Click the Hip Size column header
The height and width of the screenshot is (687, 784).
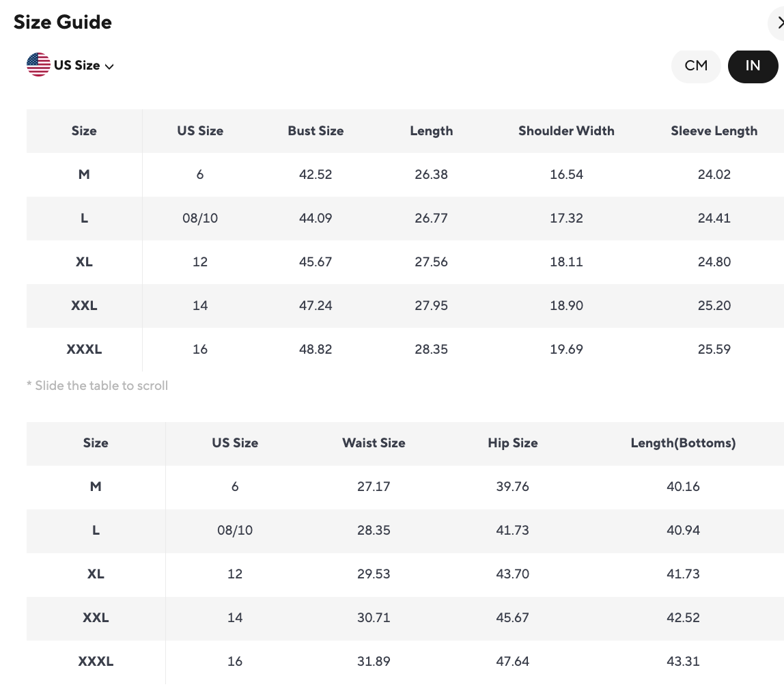coord(512,443)
